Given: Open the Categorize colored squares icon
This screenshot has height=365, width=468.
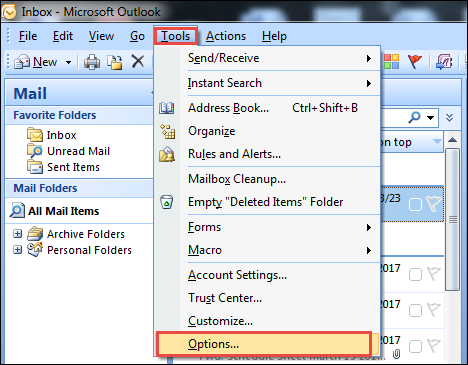Looking at the screenshot, I should coord(391,62).
